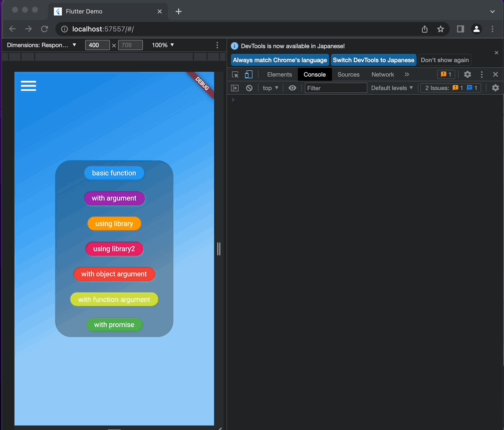Switch to the Console tab
The height and width of the screenshot is (430, 504).
click(x=315, y=74)
